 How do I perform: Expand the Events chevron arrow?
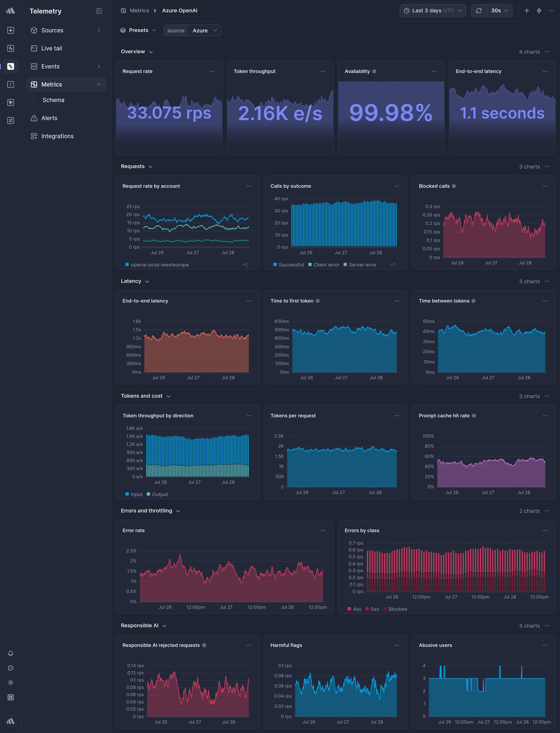pos(99,66)
